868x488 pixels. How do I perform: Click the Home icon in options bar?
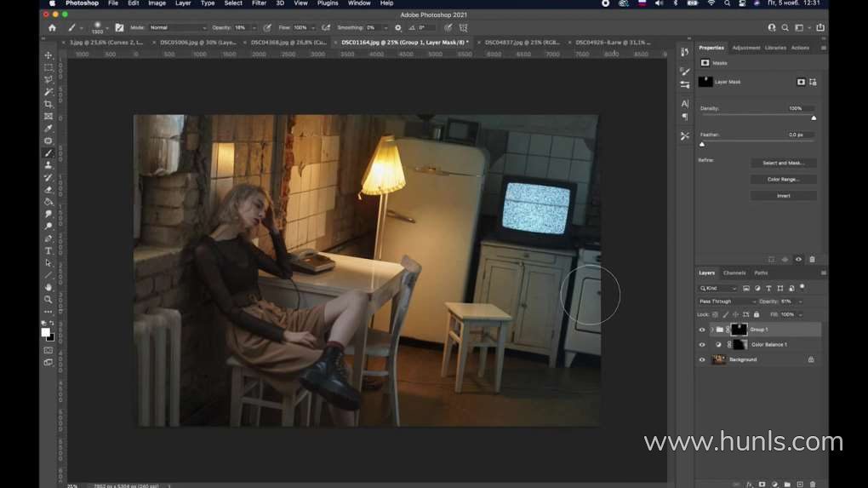pyautogui.click(x=52, y=27)
